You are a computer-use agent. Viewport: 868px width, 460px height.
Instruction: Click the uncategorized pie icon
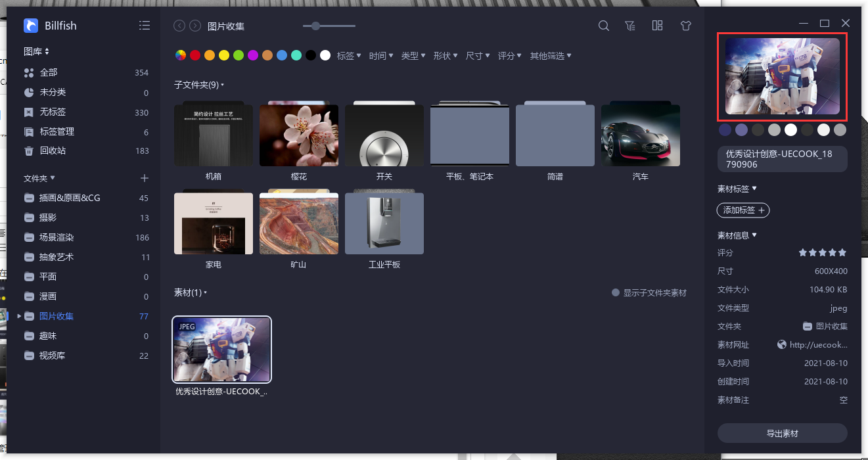pyautogui.click(x=29, y=92)
